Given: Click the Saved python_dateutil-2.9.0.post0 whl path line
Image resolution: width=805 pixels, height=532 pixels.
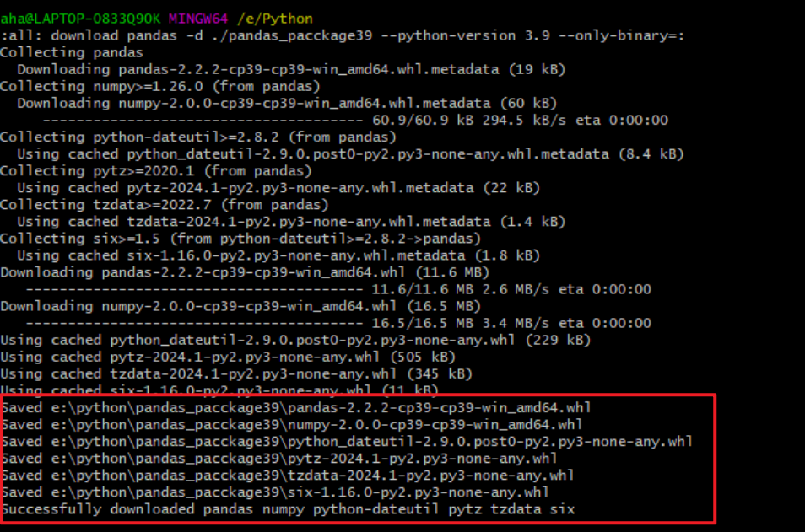Looking at the screenshot, I should click(x=347, y=443).
